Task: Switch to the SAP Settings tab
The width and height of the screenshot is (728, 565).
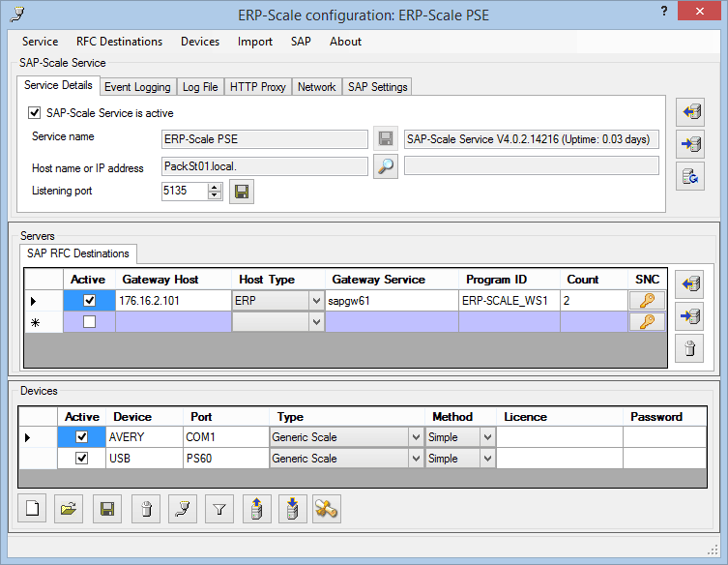Action: point(377,87)
